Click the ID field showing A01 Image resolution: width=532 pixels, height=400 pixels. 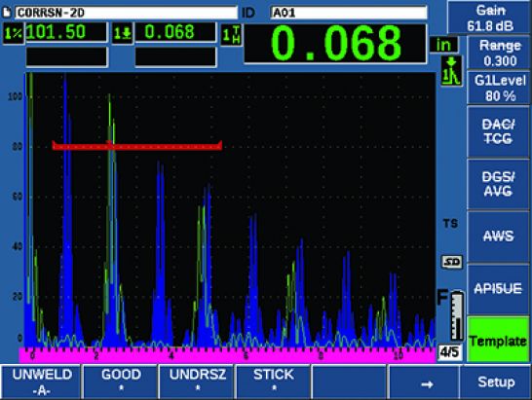(x=349, y=13)
